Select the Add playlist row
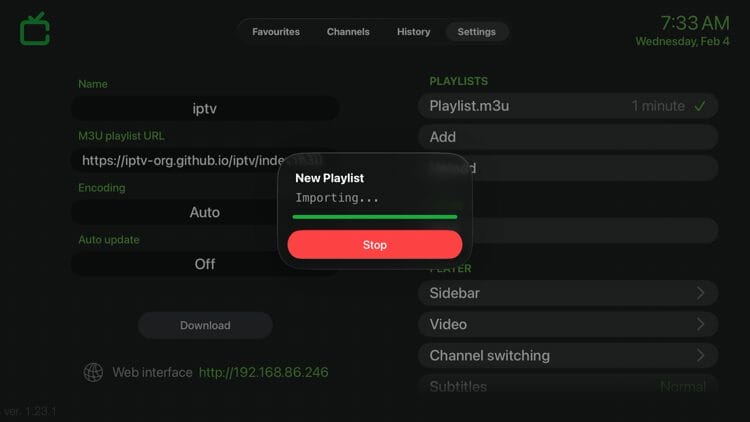The height and width of the screenshot is (422, 750). pyautogui.click(x=568, y=137)
